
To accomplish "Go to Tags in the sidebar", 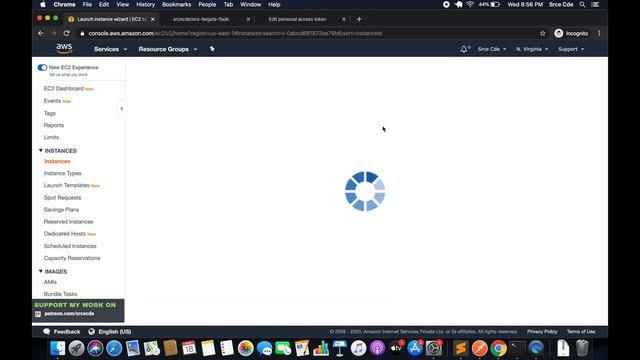I will (49, 113).
